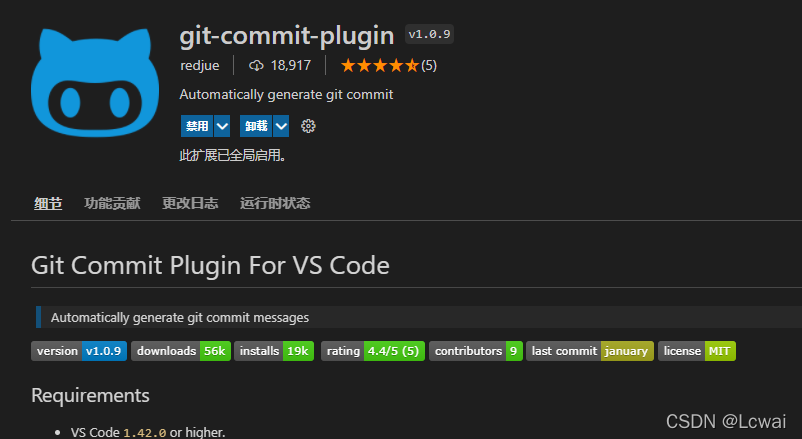Open the extension settings gear

coord(308,126)
